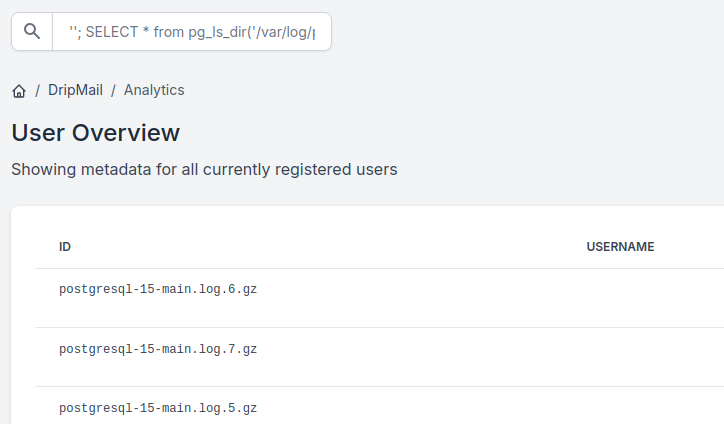
Task: Click the magnifier search icon
Action: point(32,32)
